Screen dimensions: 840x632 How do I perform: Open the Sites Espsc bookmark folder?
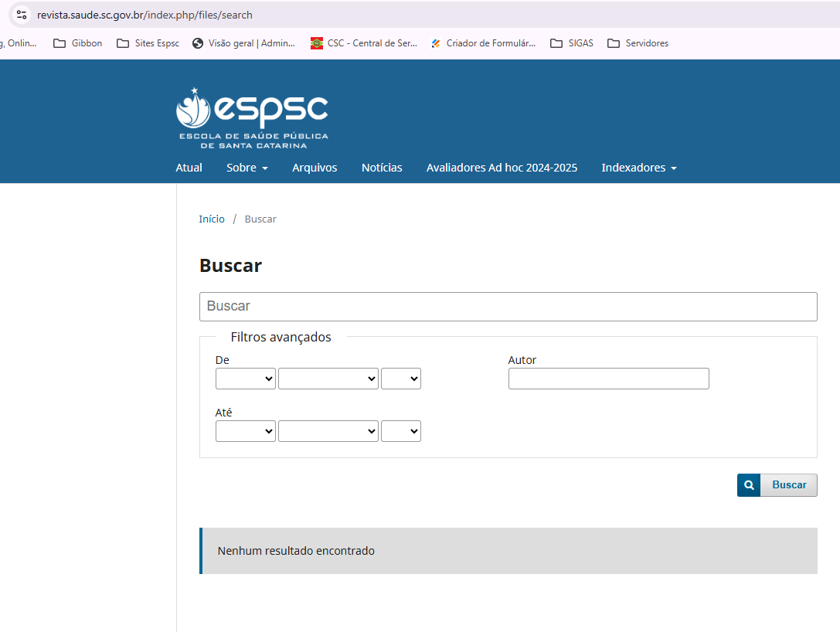click(148, 43)
